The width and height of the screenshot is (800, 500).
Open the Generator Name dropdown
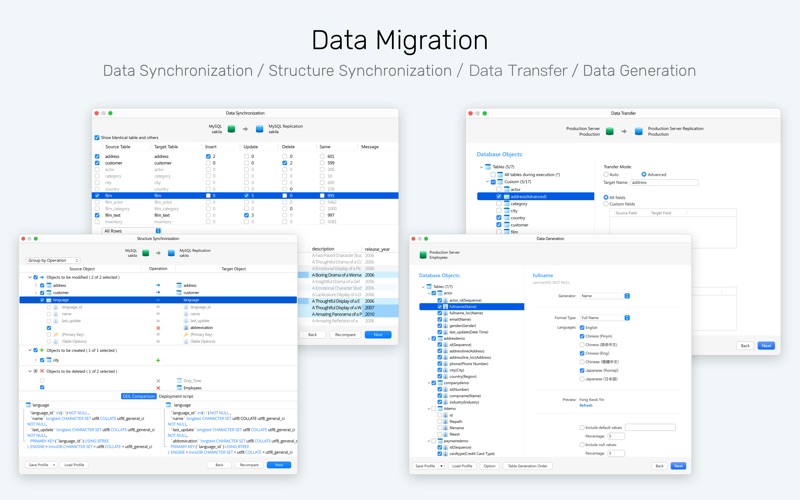coord(605,296)
